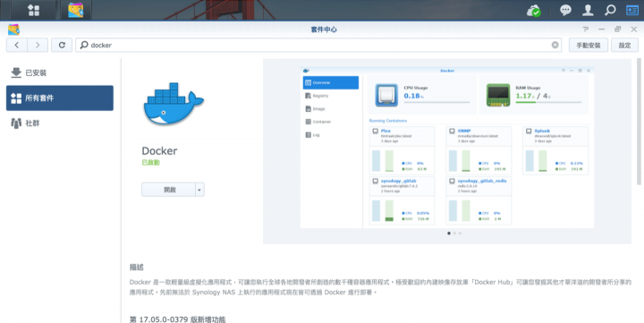Click the Docker overview screenshot preview
The height and width of the screenshot is (323, 644).
[447, 147]
